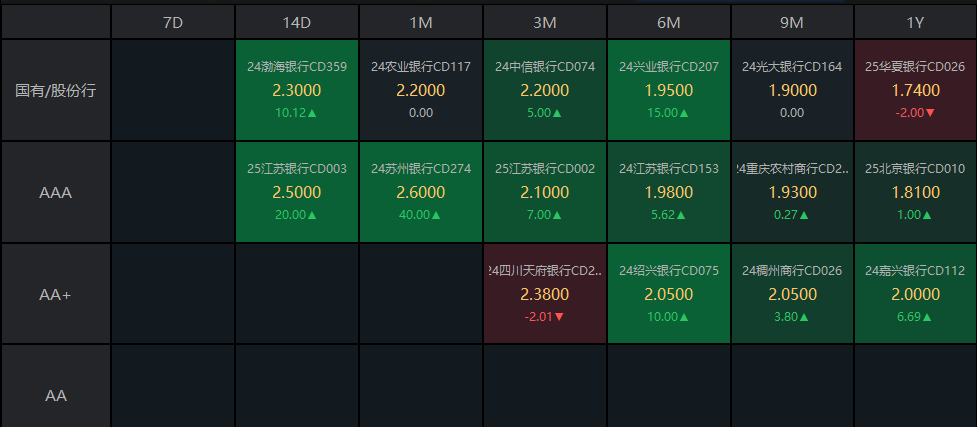Click the 1Y tenor column header
The width and height of the screenshot is (977, 427).
click(x=915, y=22)
